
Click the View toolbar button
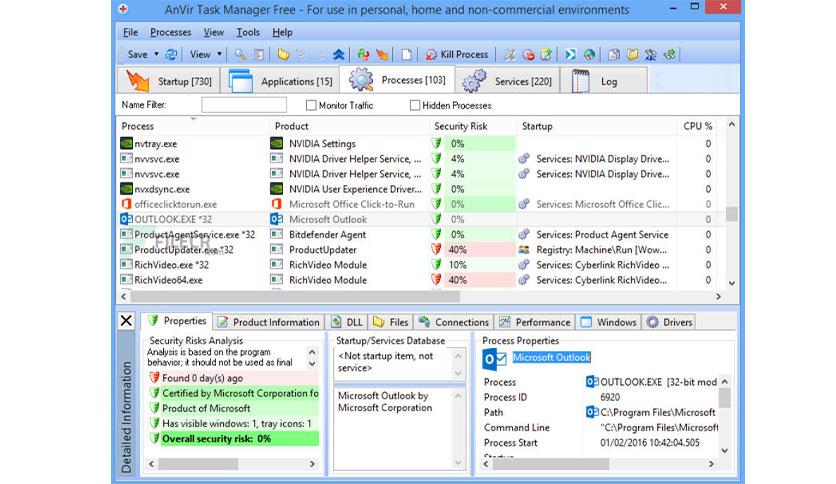200,54
